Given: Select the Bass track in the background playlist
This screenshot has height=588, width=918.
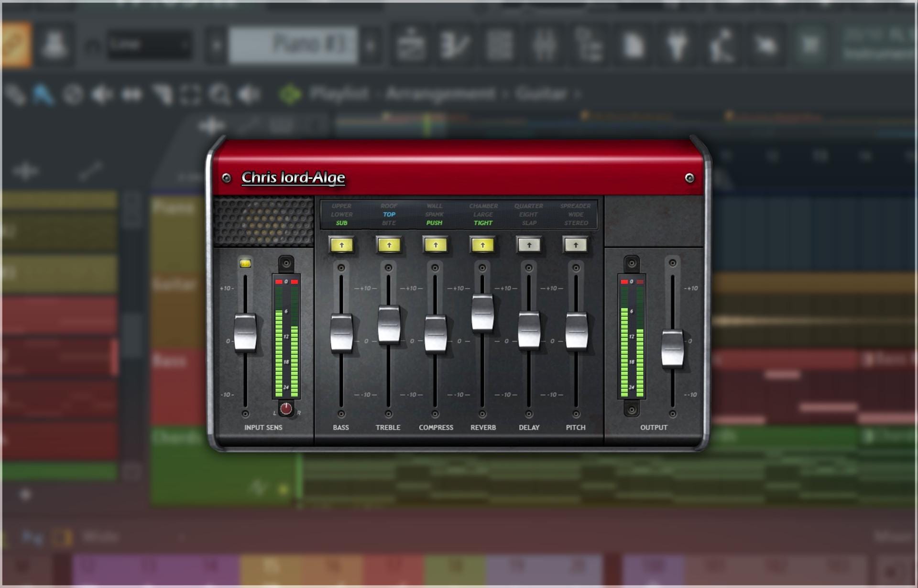Looking at the screenshot, I should (169, 360).
